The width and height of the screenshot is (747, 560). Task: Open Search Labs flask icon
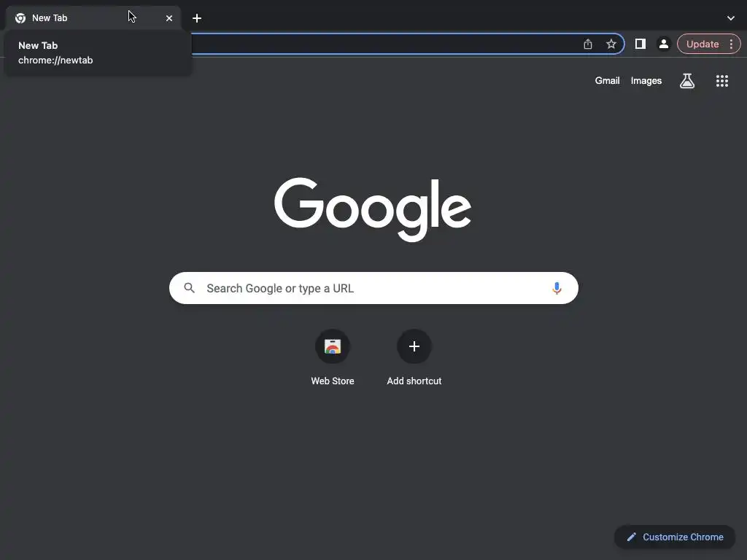coord(687,81)
